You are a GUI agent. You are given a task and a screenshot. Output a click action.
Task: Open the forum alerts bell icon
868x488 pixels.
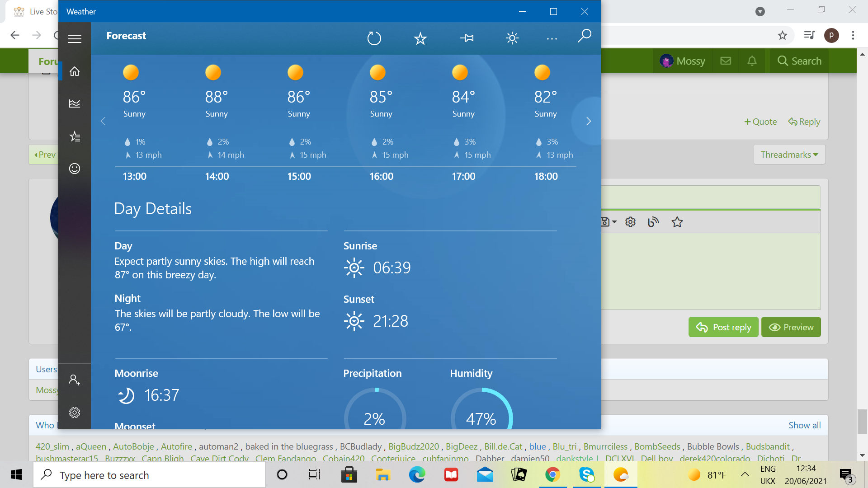pos(752,61)
